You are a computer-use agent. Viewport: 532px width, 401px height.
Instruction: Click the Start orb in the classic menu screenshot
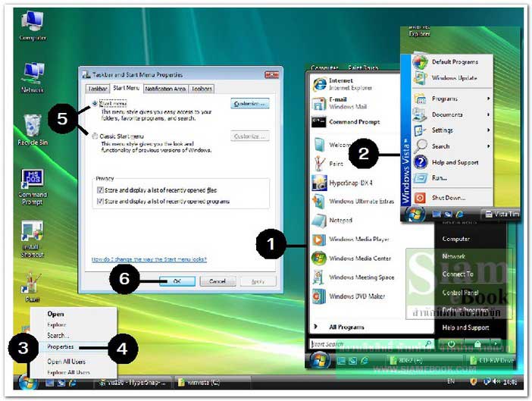click(x=415, y=215)
